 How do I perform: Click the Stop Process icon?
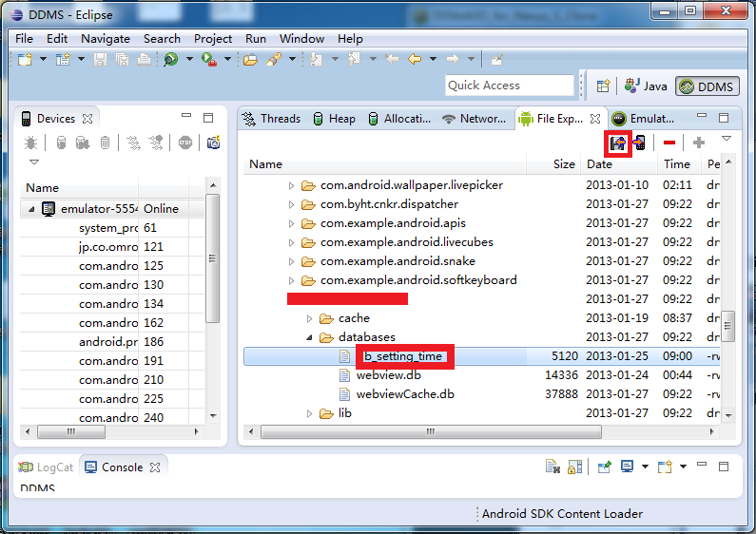[x=185, y=143]
